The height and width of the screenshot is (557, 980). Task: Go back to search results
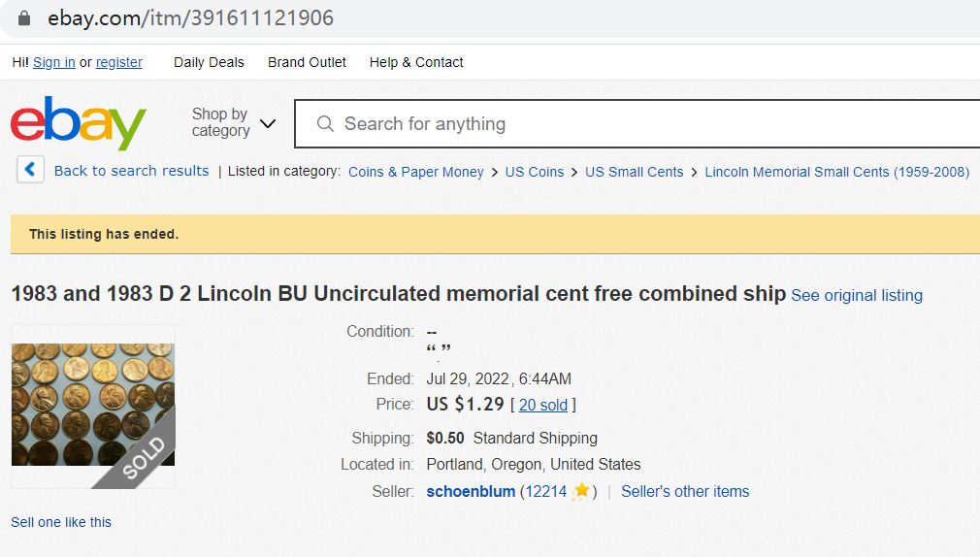click(x=131, y=171)
